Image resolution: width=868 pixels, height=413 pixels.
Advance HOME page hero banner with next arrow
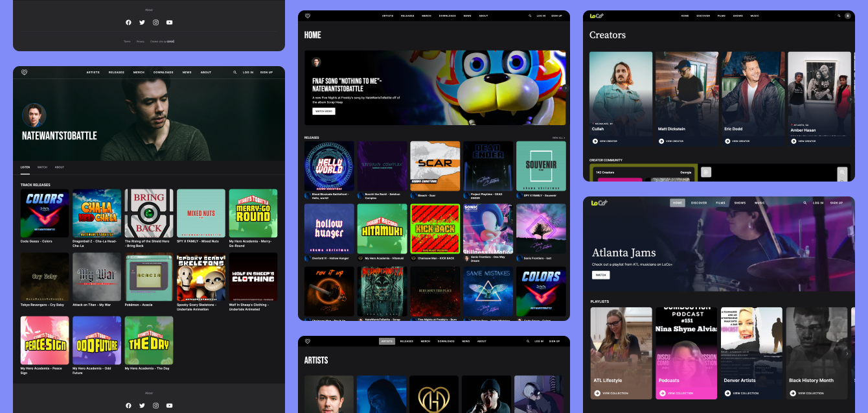pyautogui.click(x=565, y=88)
